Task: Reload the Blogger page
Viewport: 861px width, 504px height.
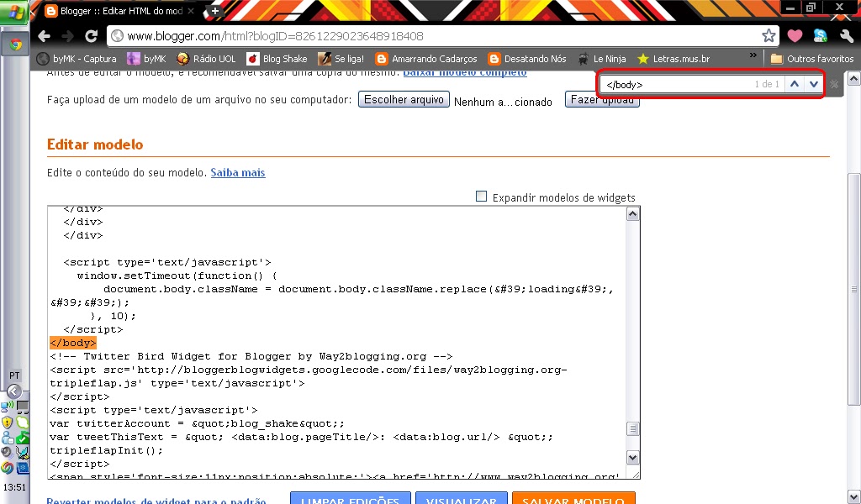Action: [91, 36]
